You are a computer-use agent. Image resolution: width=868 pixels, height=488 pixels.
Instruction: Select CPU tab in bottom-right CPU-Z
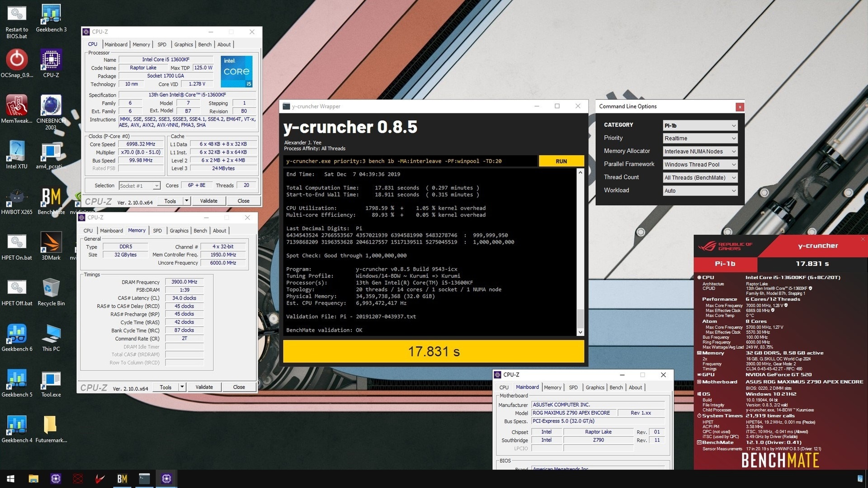(x=504, y=387)
